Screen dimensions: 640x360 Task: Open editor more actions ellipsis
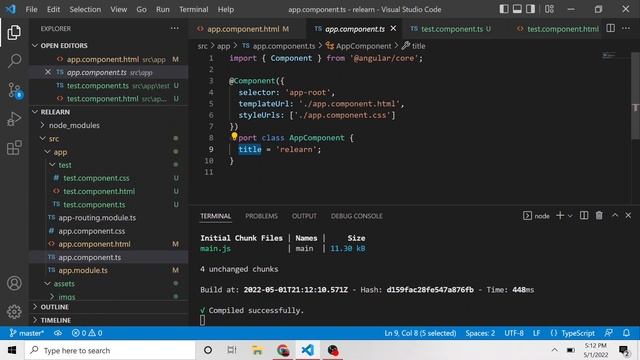point(626,28)
